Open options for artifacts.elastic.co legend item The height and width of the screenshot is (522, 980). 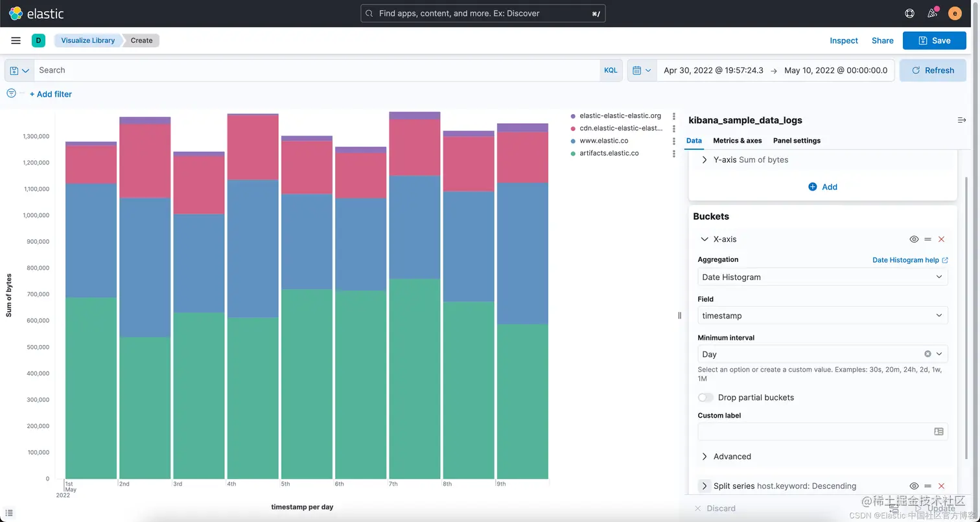pos(674,154)
